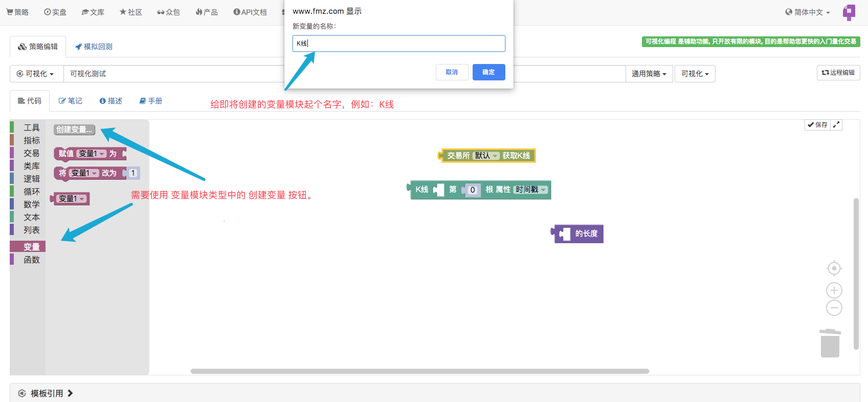The height and width of the screenshot is (402, 868).
Task: Open the 笔记 tab
Action: (x=71, y=101)
